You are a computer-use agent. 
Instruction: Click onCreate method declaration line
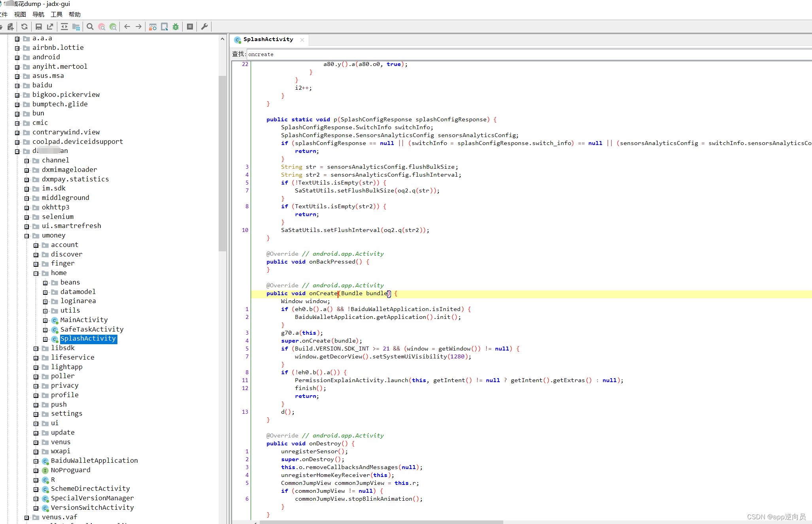click(531, 293)
